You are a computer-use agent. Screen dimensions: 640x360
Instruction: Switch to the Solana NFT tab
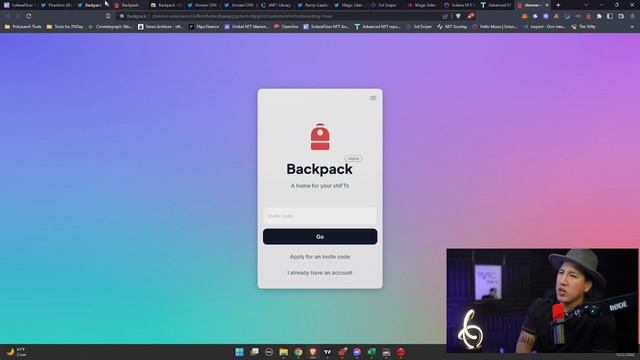coord(459,5)
